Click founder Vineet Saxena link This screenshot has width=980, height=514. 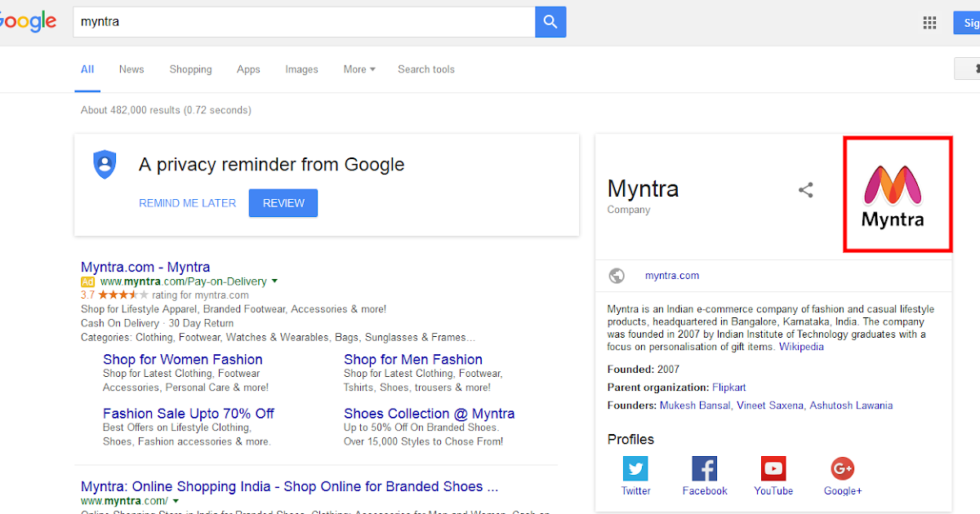[x=771, y=405]
